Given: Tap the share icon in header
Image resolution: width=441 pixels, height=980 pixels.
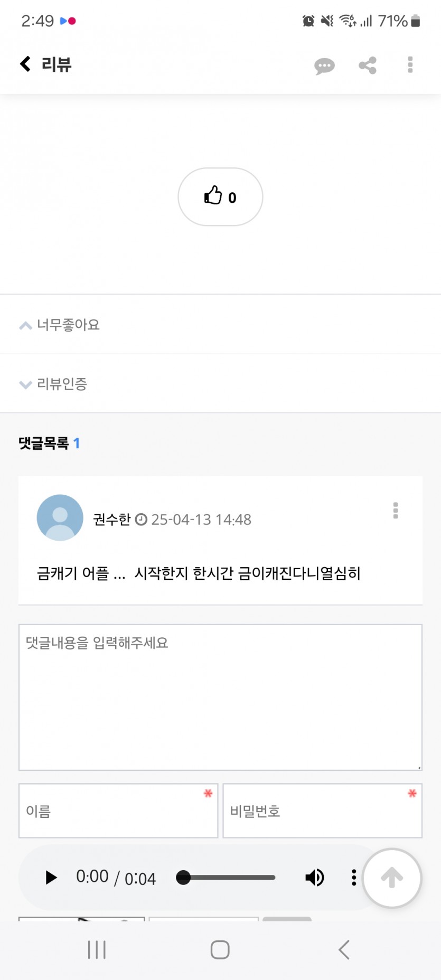Looking at the screenshot, I should pos(368,65).
